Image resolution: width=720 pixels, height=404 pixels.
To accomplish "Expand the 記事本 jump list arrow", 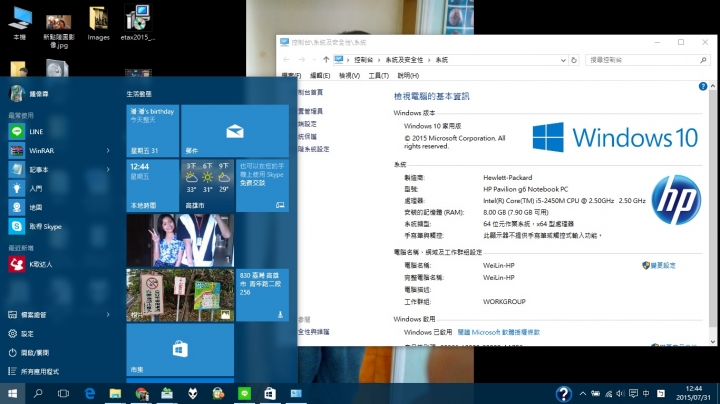I will [x=108, y=169].
